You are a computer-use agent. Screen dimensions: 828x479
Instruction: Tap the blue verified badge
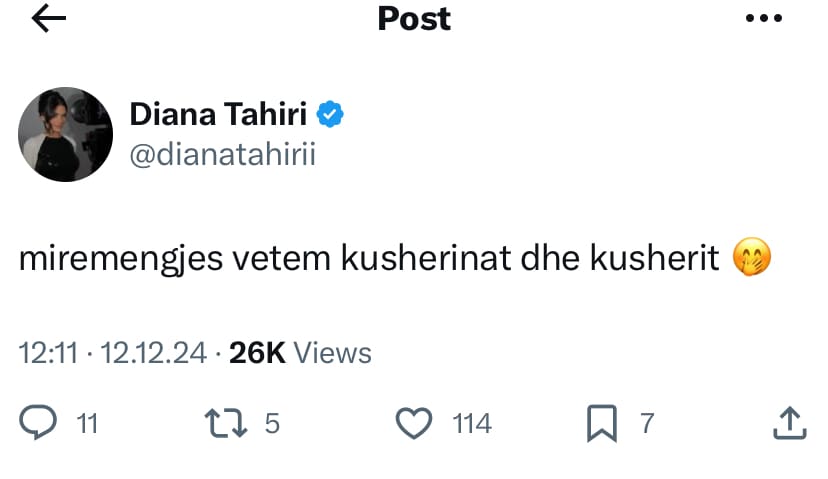coord(332,115)
